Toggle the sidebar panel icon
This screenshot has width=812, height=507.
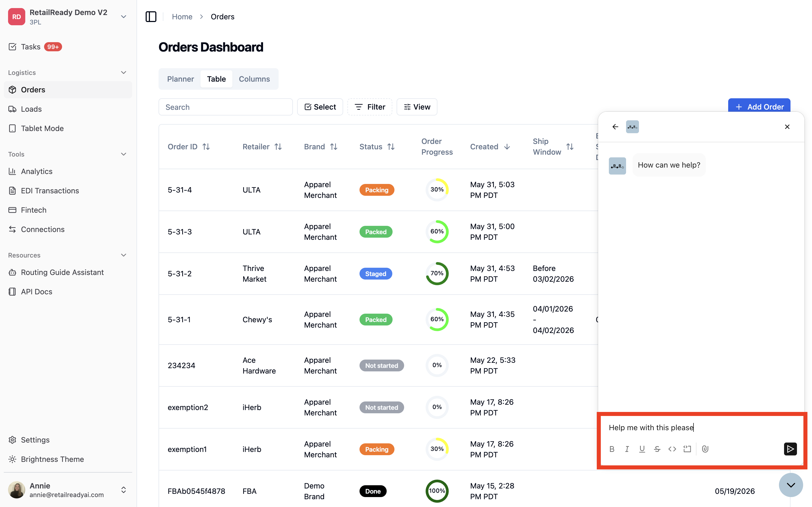(151, 16)
